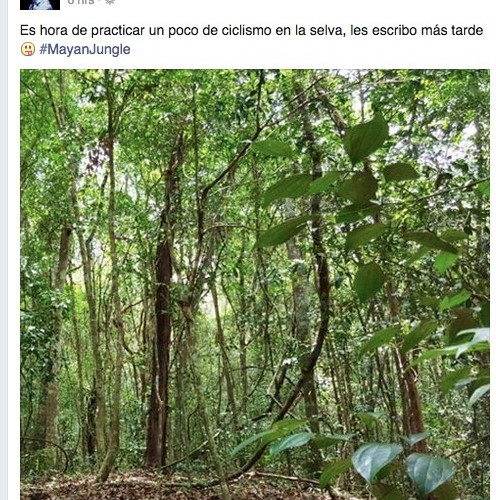The width and height of the screenshot is (496, 500).
Task: Click the tongue-out emoji in the post
Action: [28, 49]
